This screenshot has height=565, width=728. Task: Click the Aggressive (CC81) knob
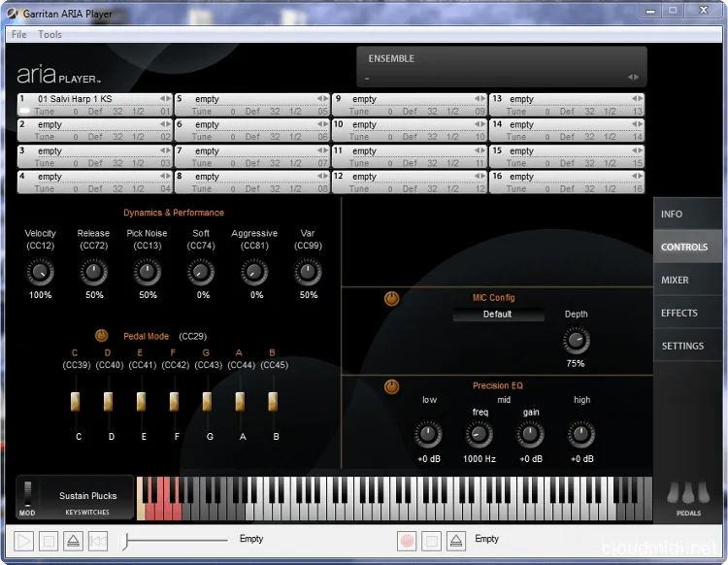point(254,272)
